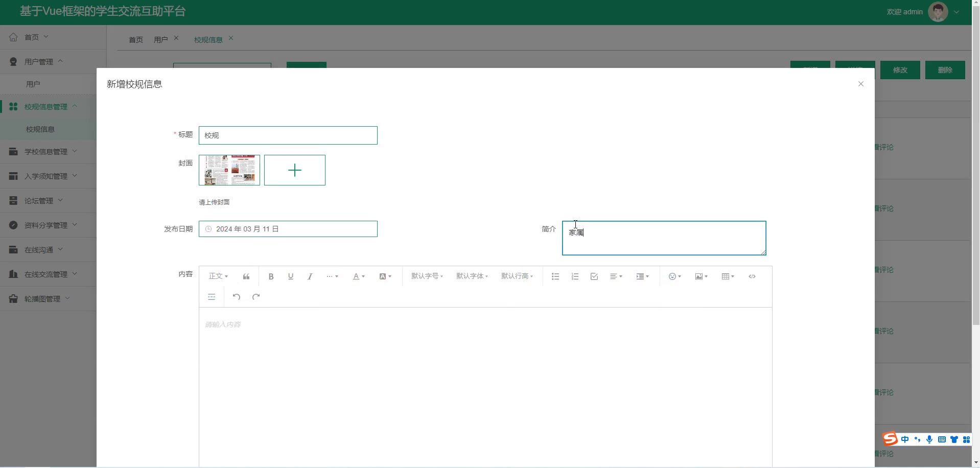Expand the 在线沟通 sidebar menu

coord(49,249)
